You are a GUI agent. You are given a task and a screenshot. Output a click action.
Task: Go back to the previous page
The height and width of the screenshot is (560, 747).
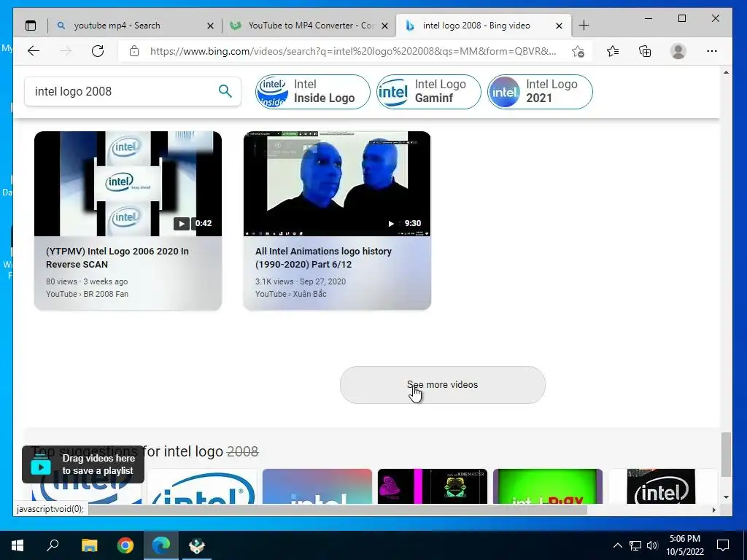point(34,51)
